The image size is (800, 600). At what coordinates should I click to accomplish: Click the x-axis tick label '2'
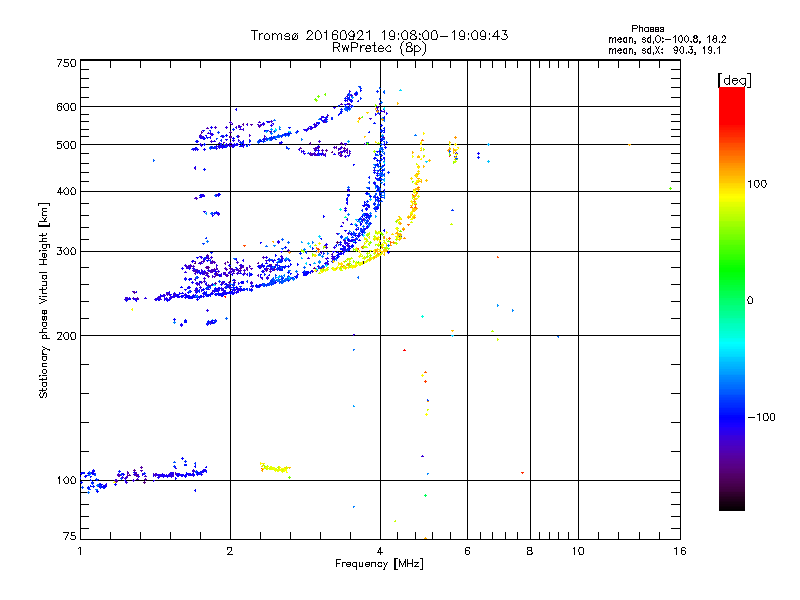230,551
